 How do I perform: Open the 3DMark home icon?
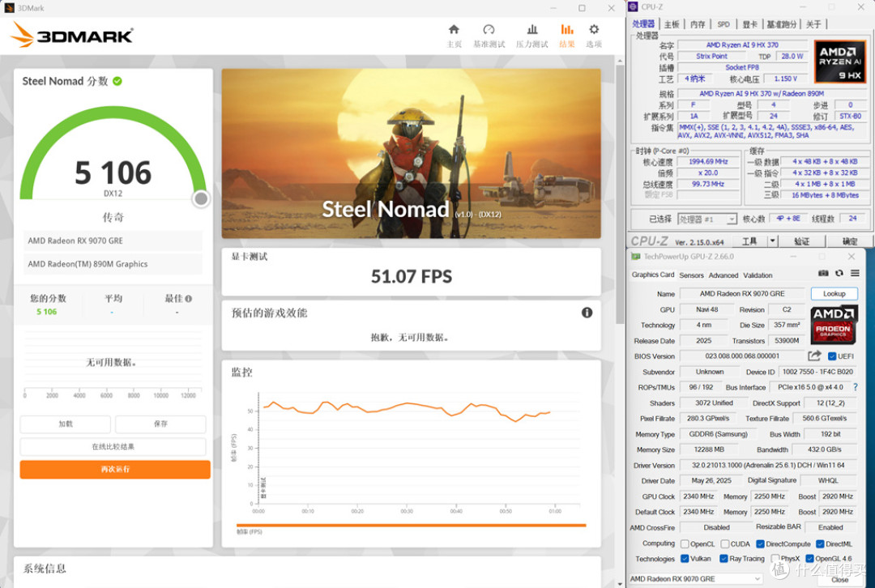[454, 30]
